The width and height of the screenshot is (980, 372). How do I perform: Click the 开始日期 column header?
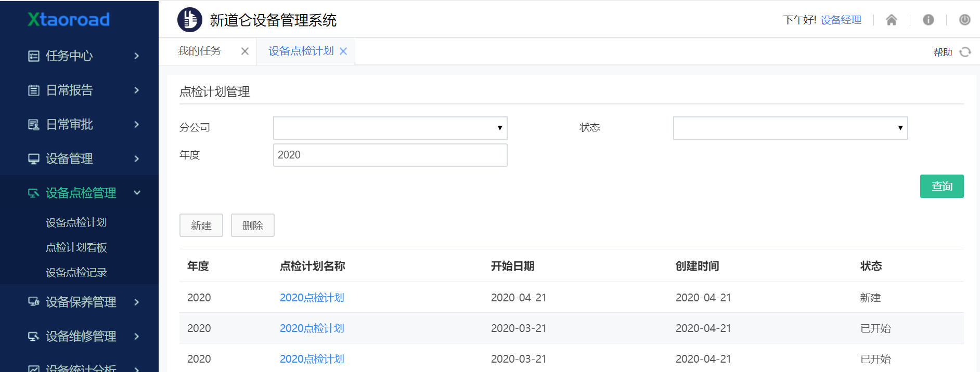pos(513,266)
